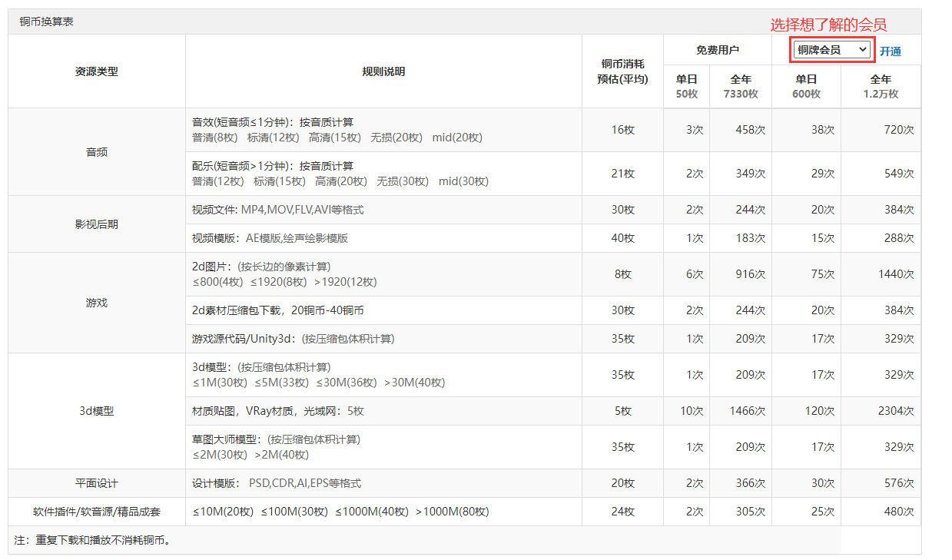952x560 pixels.
Task: Click the 29次 value
Action: tap(823, 174)
